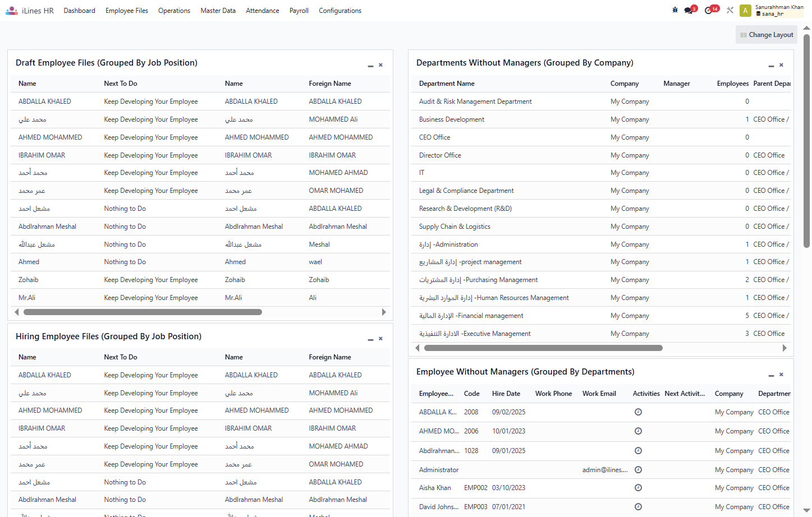Collapse the Draft Employee Files panel
Viewport: 812px width, 517px height.
[x=370, y=66]
